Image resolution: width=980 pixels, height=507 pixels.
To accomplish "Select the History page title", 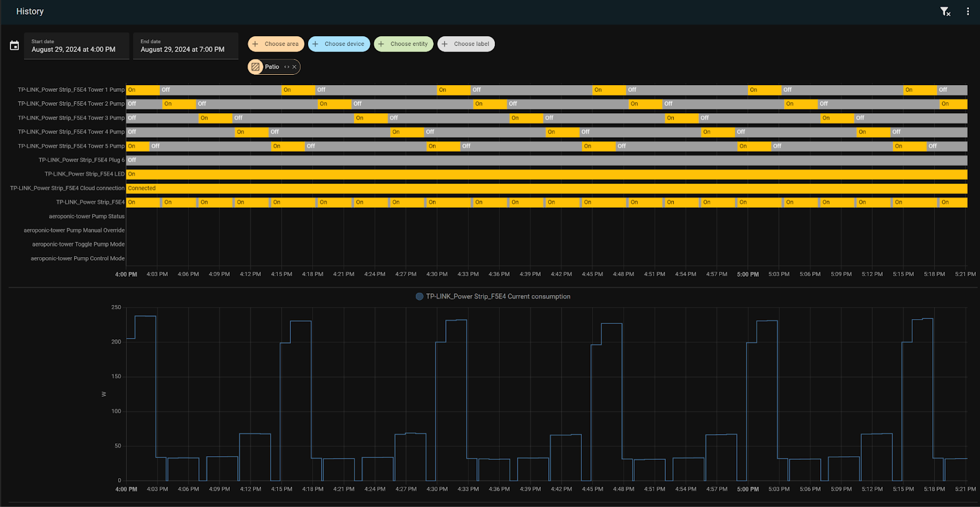I will 30,11.
